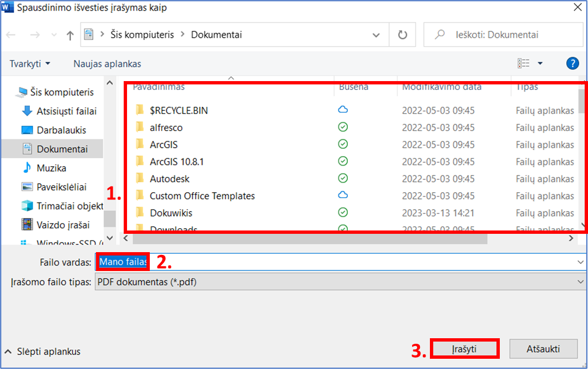Select the Autodesk folder
The width and height of the screenshot is (588, 376).
(169, 179)
